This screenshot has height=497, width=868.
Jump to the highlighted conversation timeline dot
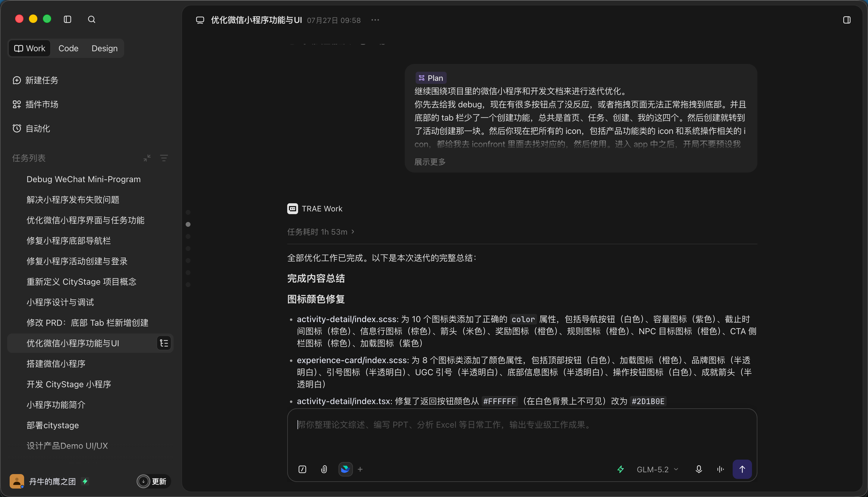pyautogui.click(x=188, y=224)
